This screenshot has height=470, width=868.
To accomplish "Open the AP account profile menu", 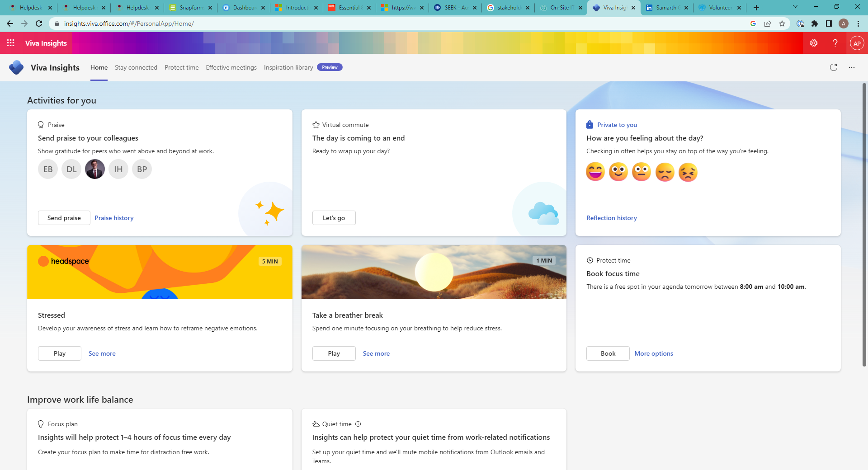I will 857,43.
